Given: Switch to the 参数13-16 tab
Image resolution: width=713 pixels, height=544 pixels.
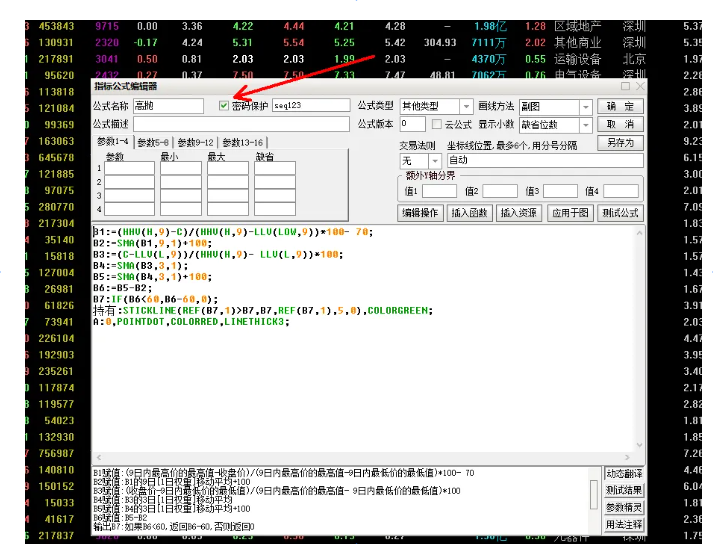Looking at the screenshot, I should click(x=242, y=143).
